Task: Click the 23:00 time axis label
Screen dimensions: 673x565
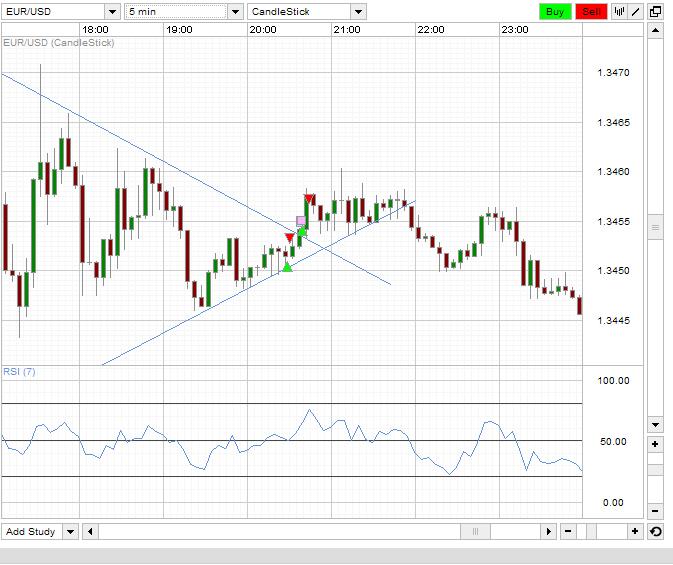Action: [515, 30]
